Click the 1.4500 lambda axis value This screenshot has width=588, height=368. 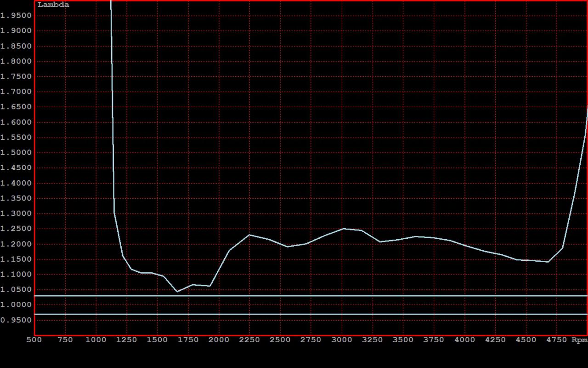click(16, 168)
